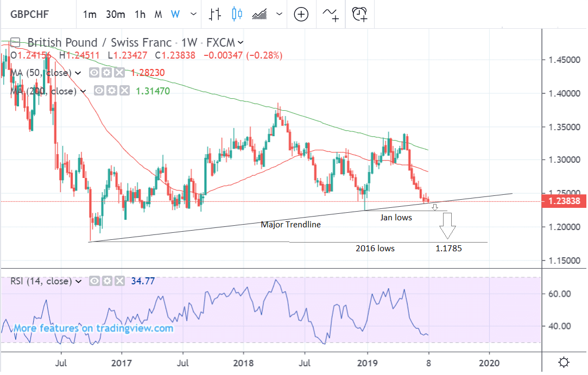
Task: Expand the RSI (14, close) legend chevron
Action: (78, 282)
